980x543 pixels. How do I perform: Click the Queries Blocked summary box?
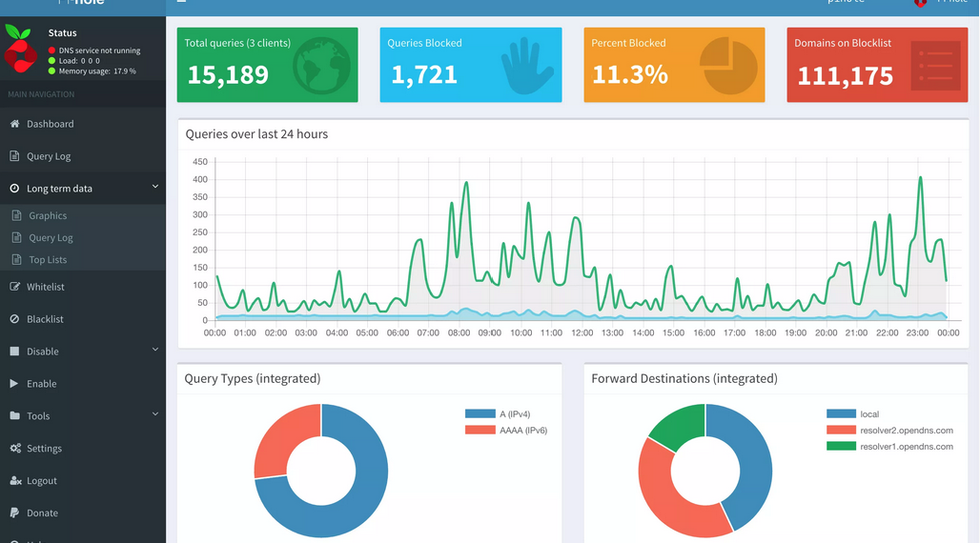pyautogui.click(x=471, y=65)
